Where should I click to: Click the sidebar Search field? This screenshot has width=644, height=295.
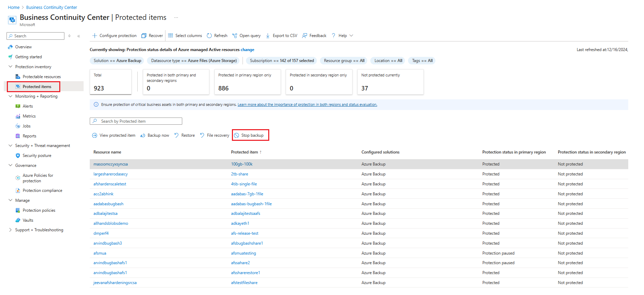click(x=35, y=36)
